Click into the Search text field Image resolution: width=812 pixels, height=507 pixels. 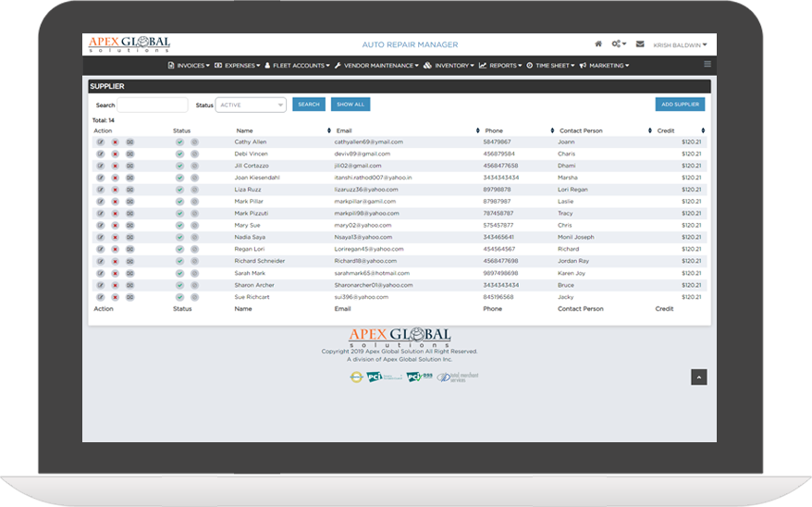pyautogui.click(x=153, y=105)
